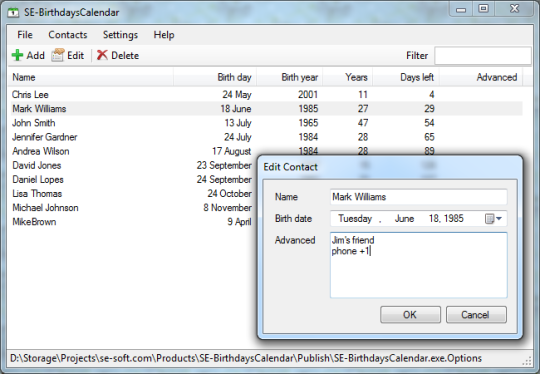This screenshot has height=374, width=540.
Task: Select the Jennifer Gardner contact row
Action: 267,137
